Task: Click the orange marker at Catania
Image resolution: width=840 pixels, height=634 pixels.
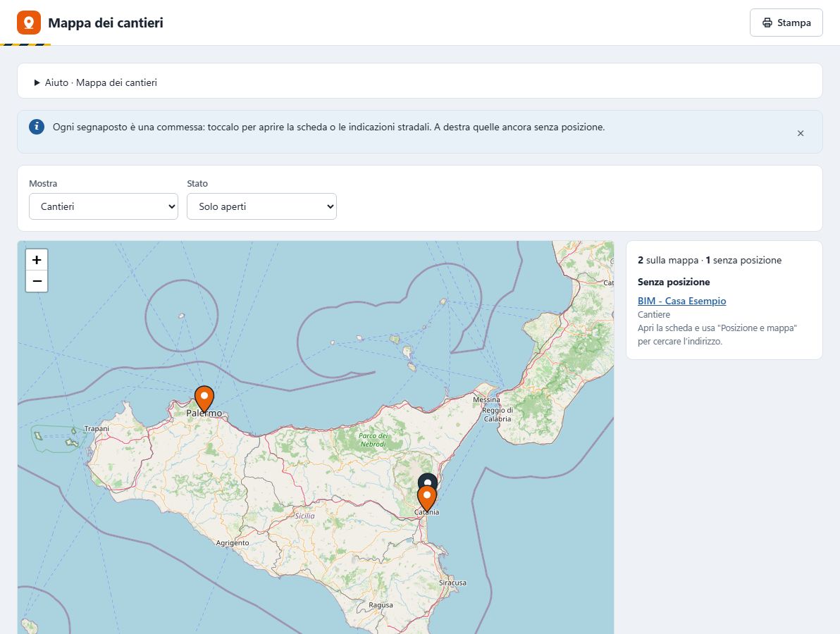Action: 427,498
